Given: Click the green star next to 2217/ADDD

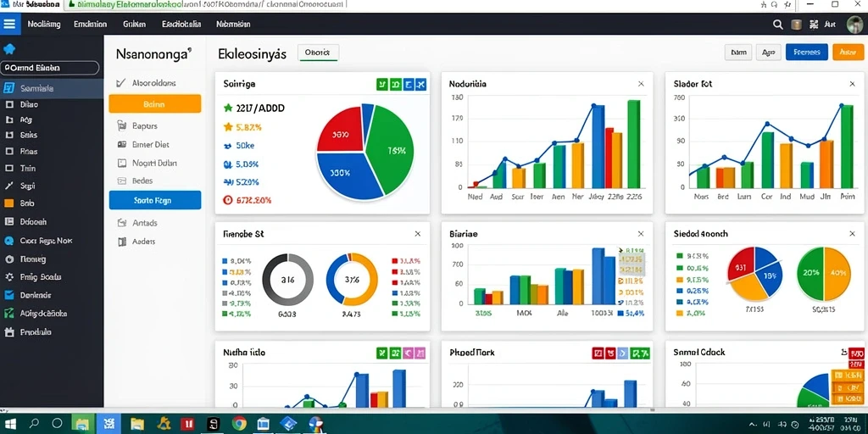Looking at the screenshot, I should (x=227, y=108).
